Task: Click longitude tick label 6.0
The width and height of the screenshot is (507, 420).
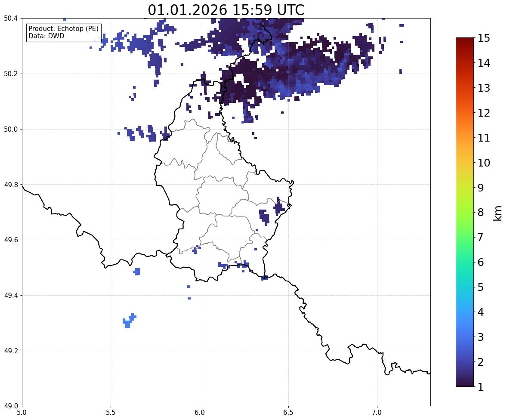Action: 200,413
